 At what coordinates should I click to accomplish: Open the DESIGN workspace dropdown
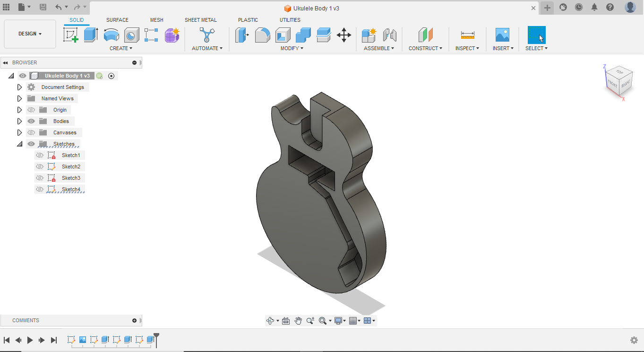(30, 34)
